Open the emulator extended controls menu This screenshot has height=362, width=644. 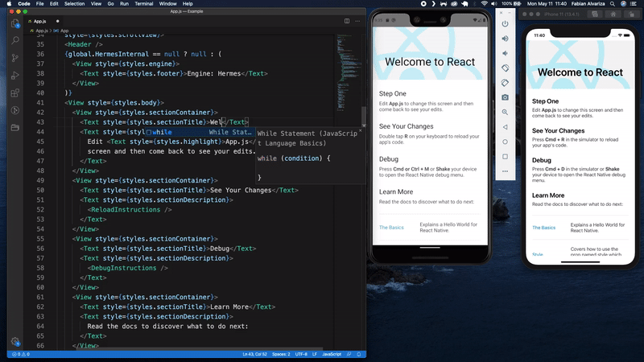pyautogui.click(x=506, y=171)
